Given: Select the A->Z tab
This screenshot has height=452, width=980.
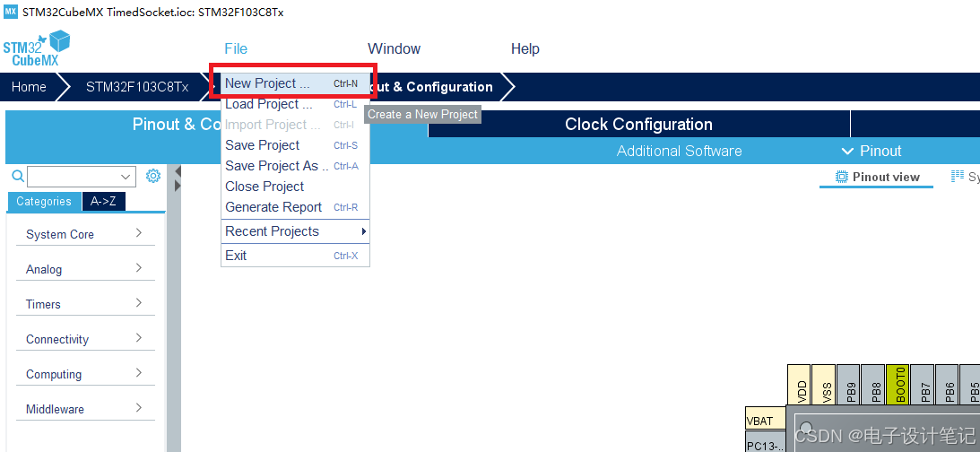Looking at the screenshot, I should click(x=104, y=201).
